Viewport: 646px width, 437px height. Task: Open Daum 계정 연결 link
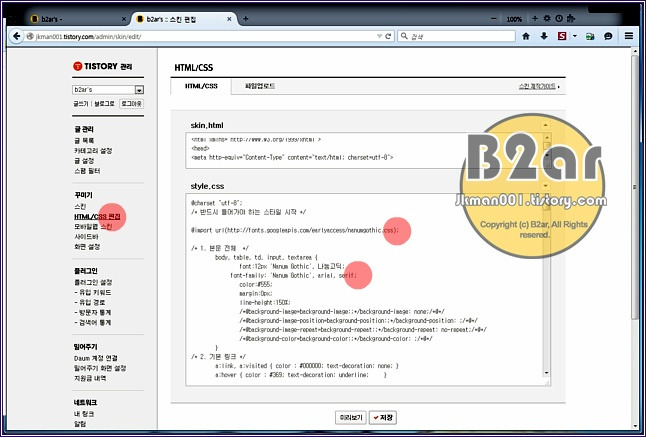pos(96,358)
